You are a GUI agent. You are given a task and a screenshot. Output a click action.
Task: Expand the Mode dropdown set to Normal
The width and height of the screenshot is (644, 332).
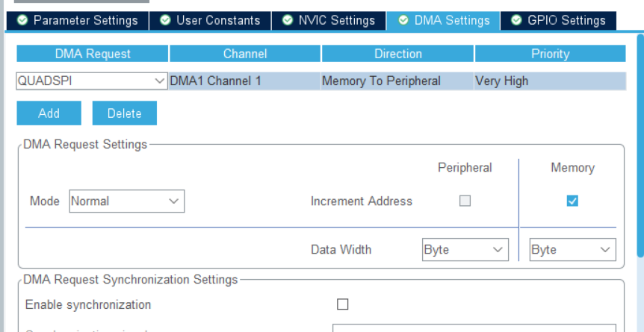click(x=126, y=201)
